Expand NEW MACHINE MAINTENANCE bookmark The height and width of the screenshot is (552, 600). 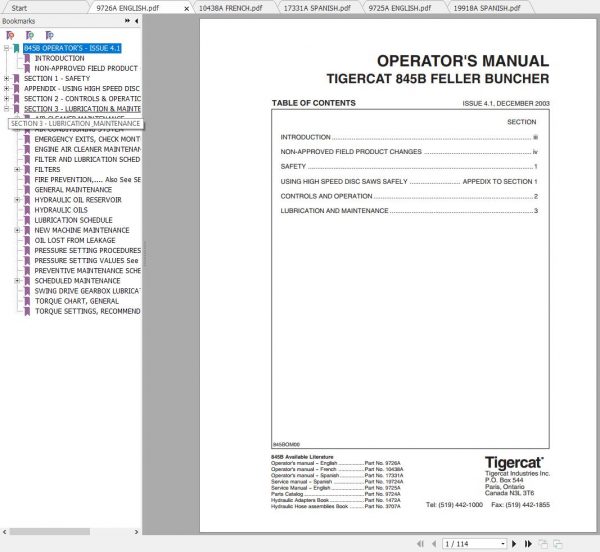pyautogui.click(x=17, y=230)
